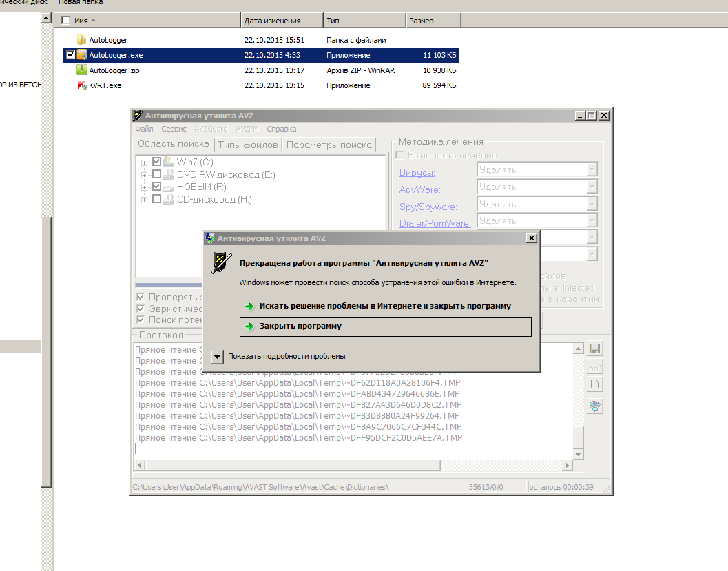Open the Dialer/PornWare action dropdown

[x=592, y=220]
